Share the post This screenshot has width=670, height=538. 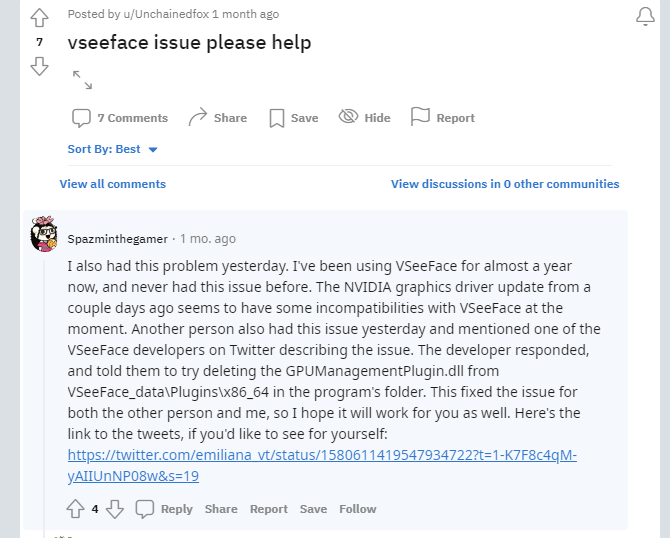click(217, 118)
